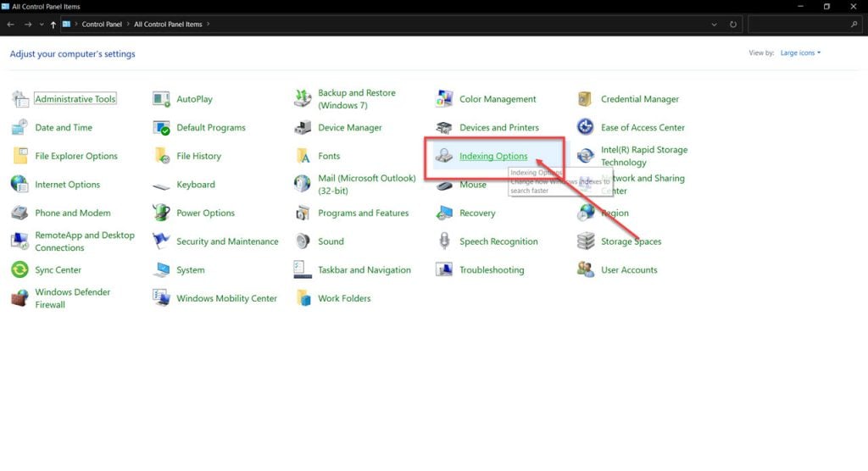Open the Storage Spaces icon

pos(585,241)
